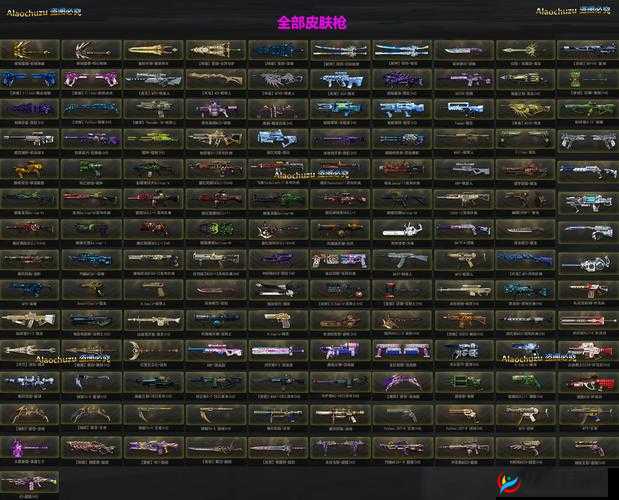The image size is (619, 500).
Task: Select the tan assault rifle on the lower left edge
Action: [x=30, y=320]
